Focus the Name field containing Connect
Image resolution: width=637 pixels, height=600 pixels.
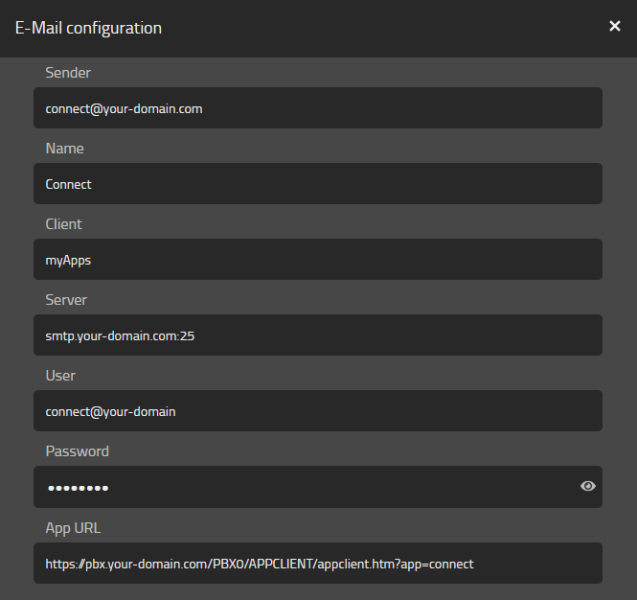[317, 184]
